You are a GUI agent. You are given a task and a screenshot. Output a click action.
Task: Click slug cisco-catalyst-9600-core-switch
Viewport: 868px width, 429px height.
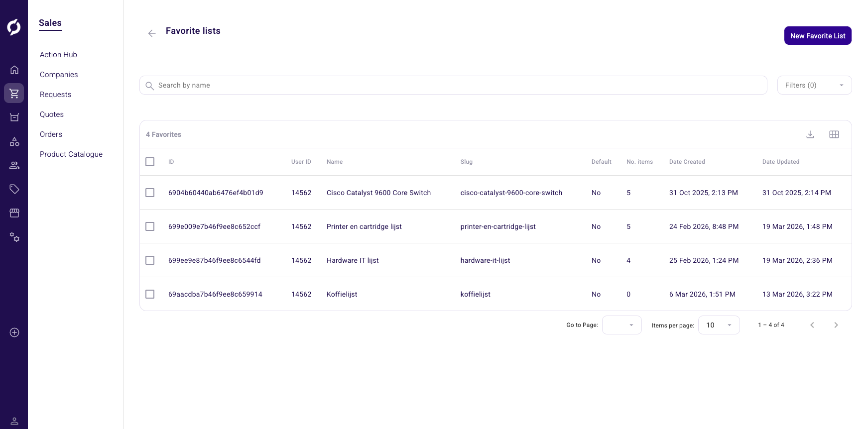tap(511, 193)
